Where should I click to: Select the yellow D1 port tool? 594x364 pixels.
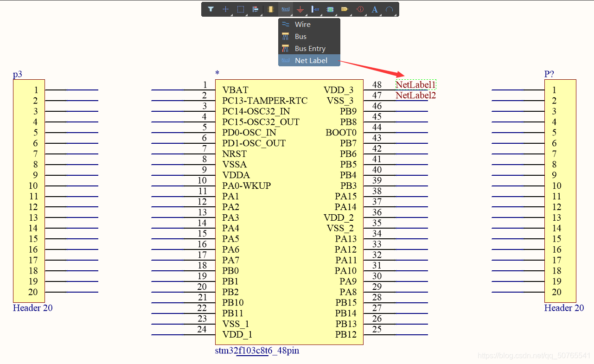345,9
